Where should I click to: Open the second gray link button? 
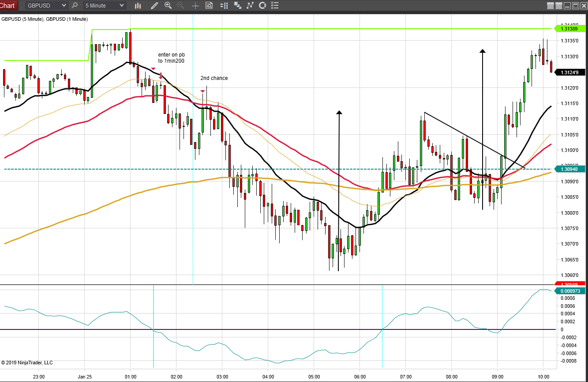coord(558,6)
